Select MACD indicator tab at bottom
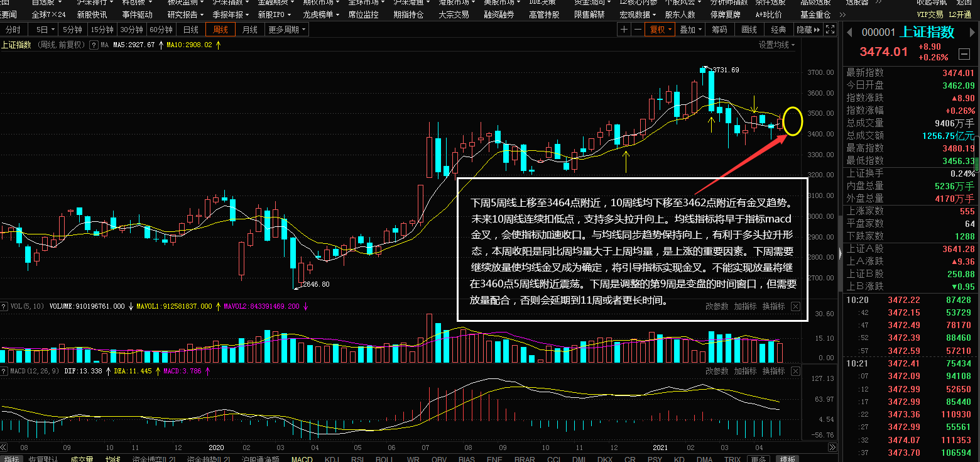The height and width of the screenshot is (462, 980). point(302,459)
